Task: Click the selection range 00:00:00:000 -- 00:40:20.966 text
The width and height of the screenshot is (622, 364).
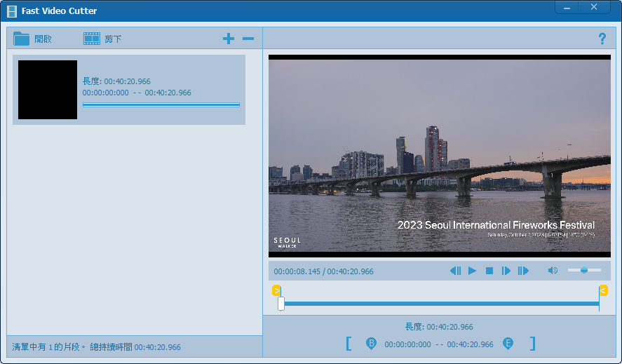Action: tap(439, 344)
